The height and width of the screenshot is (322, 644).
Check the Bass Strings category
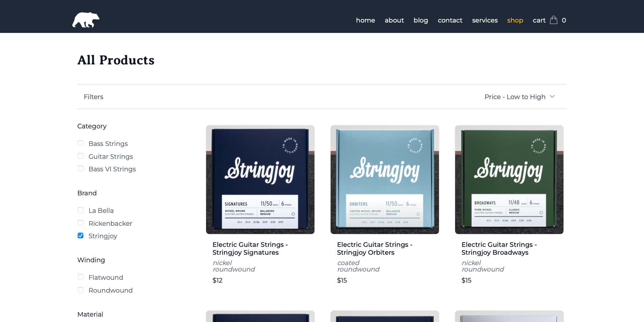(80, 143)
